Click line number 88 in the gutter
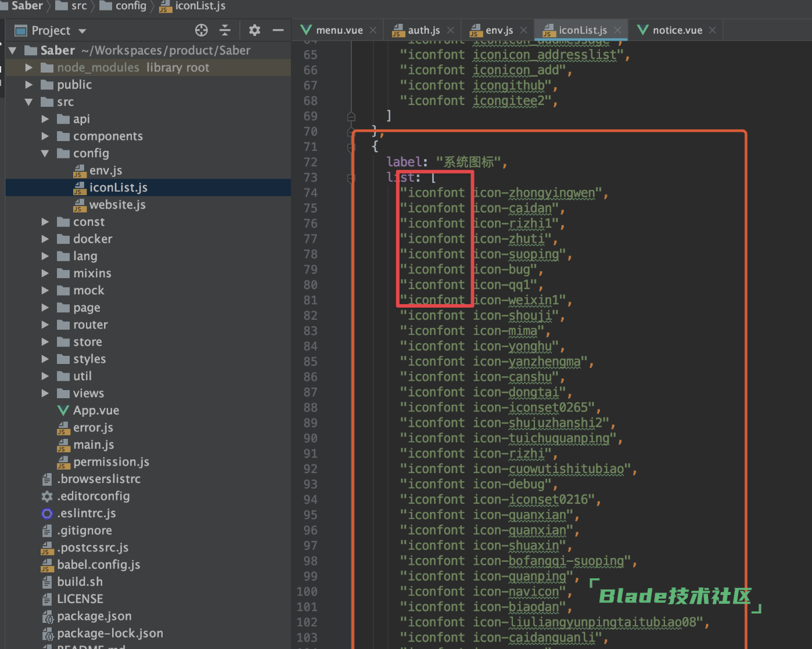 coord(311,408)
